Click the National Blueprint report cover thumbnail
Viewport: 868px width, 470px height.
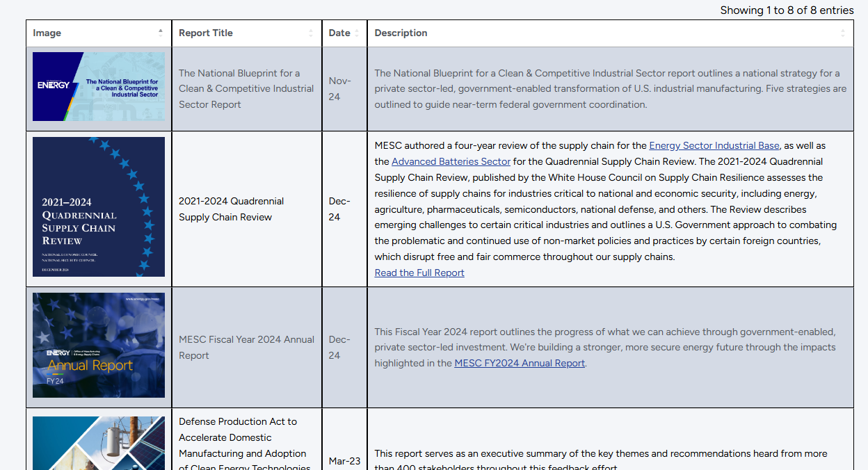[x=99, y=87]
